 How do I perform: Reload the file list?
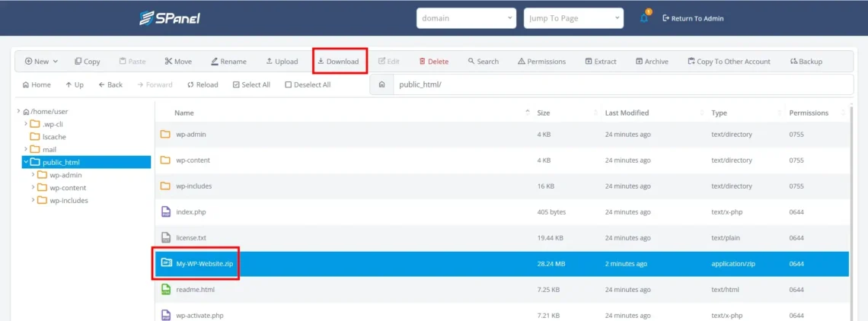point(203,84)
